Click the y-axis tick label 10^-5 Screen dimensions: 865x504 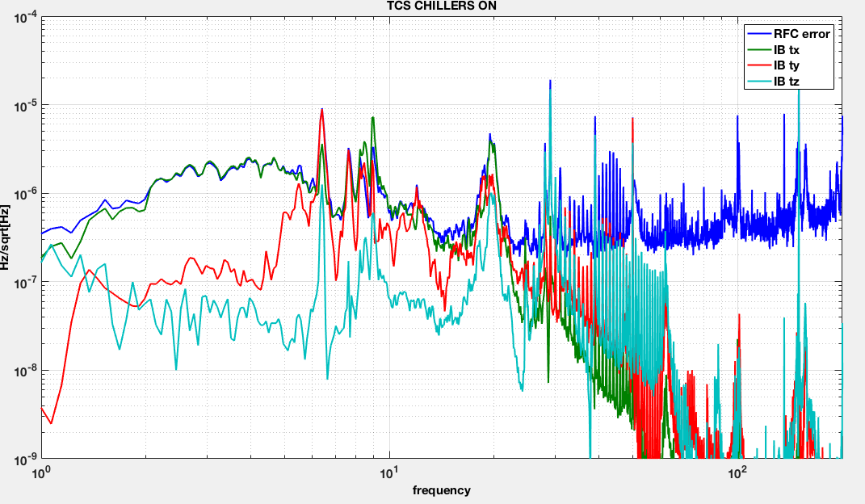click(x=25, y=106)
